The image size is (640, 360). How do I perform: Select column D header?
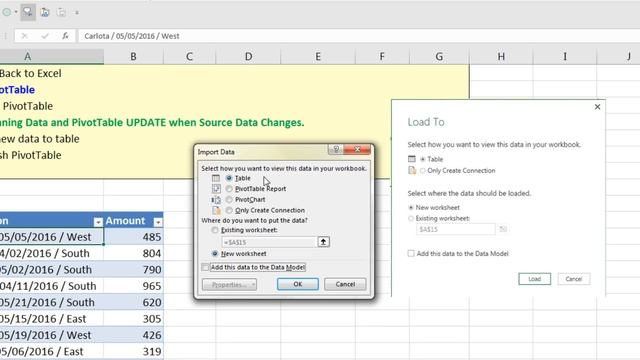(248, 56)
